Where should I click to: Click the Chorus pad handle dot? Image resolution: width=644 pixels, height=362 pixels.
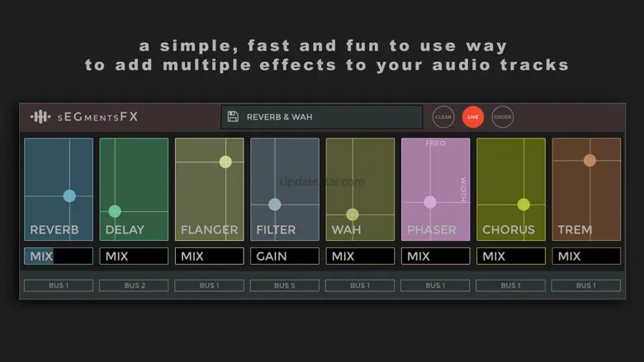pyautogui.click(x=523, y=205)
